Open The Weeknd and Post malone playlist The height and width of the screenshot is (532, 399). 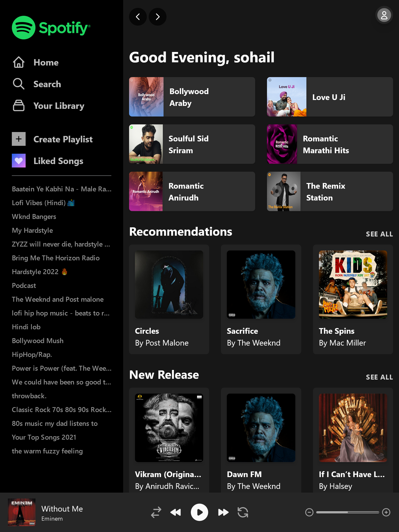pos(58,299)
